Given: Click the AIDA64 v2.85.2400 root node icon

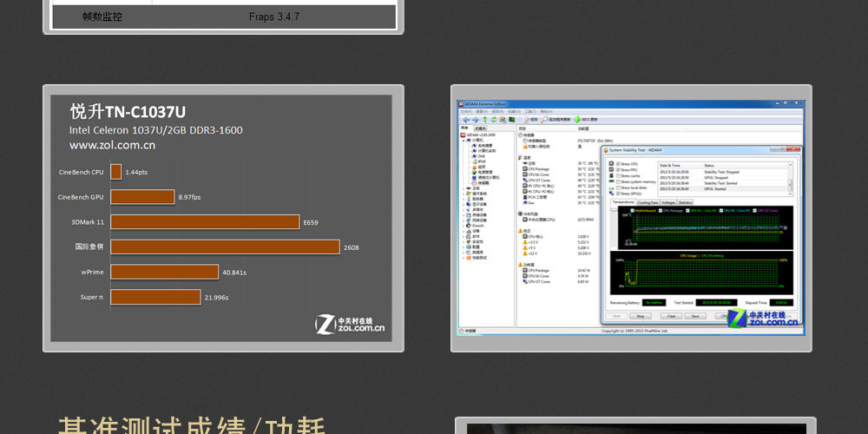Looking at the screenshot, I should [463, 135].
